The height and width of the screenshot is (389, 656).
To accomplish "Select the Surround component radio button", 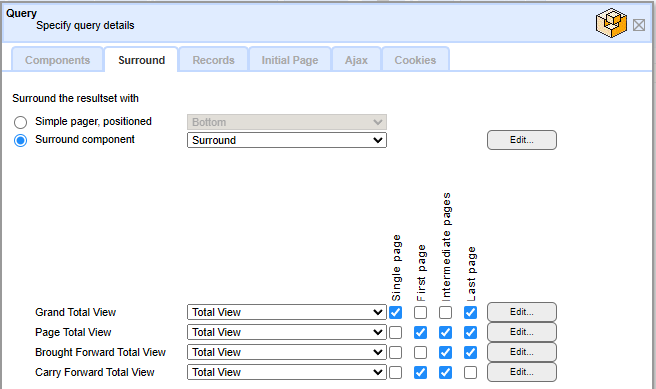I will coord(20,140).
